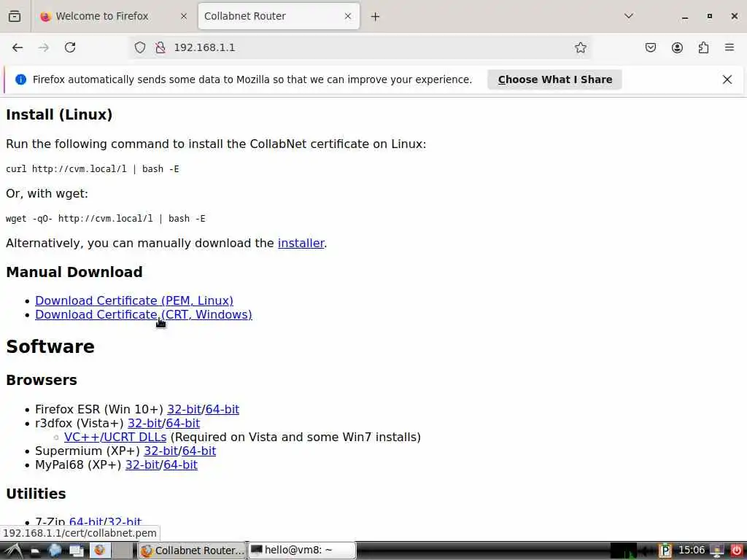747x560 pixels.
Task: Click the wget -qO- command text
Action: [106, 219]
